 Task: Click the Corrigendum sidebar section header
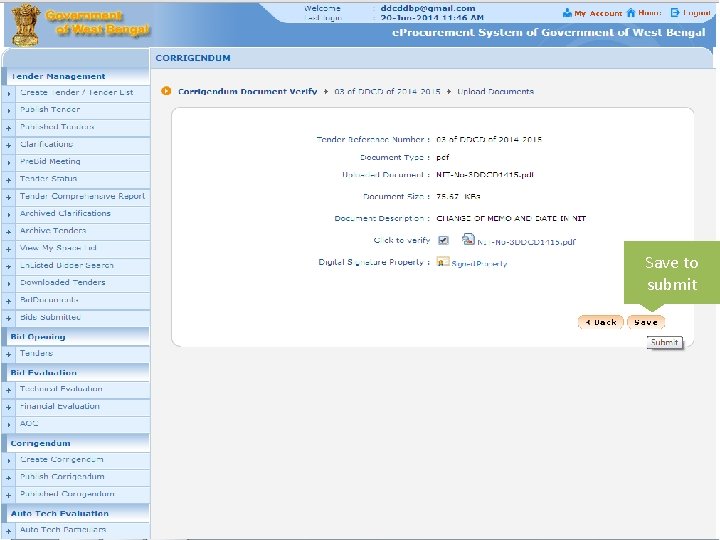click(40, 443)
